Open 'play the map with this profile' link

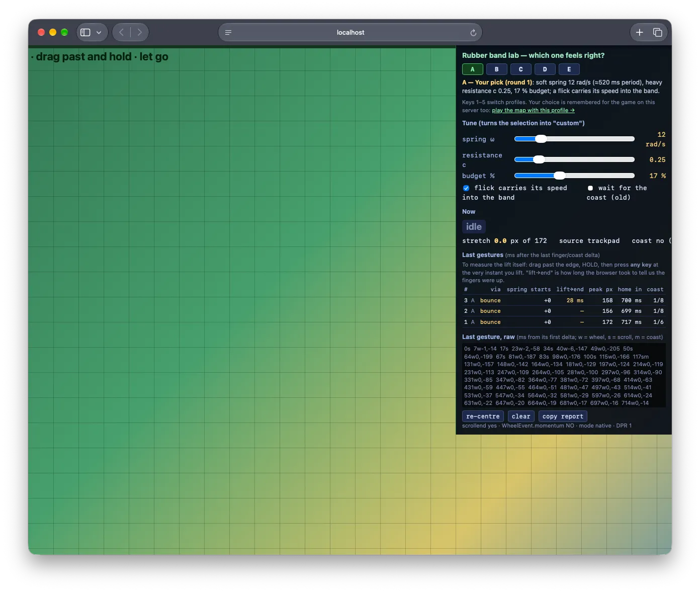point(533,110)
